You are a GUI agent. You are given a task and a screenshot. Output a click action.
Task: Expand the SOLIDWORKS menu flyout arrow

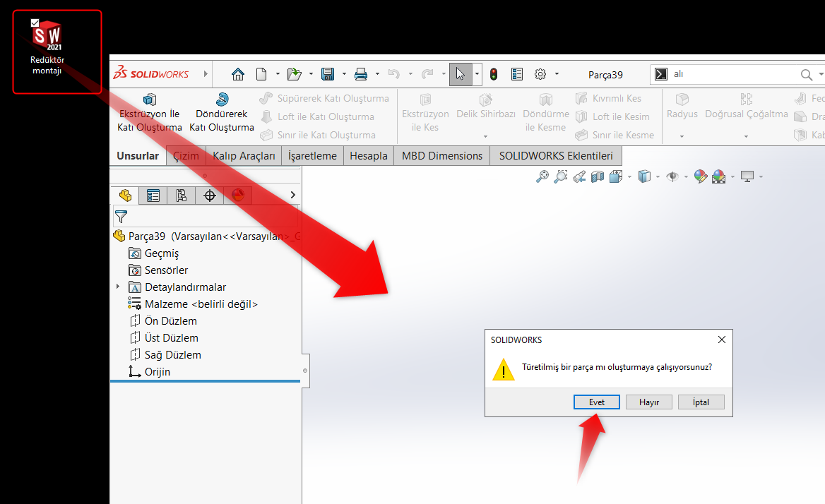pos(206,74)
